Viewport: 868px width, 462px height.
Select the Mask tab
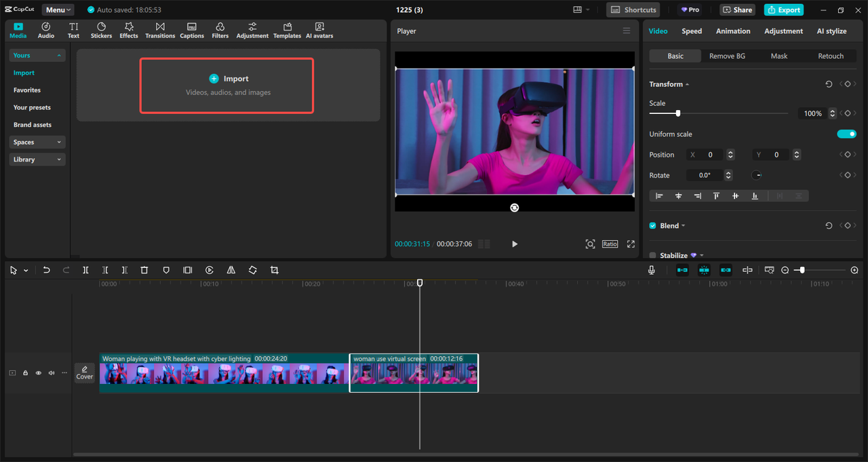pos(778,56)
